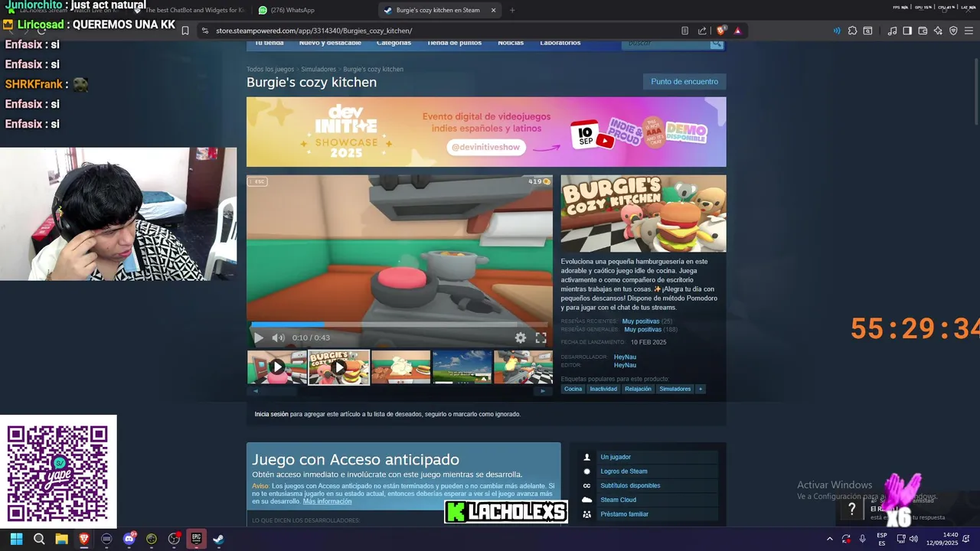This screenshot has height=551, width=980.
Task: Select the Simuladores tag
Action: (675, 389)
